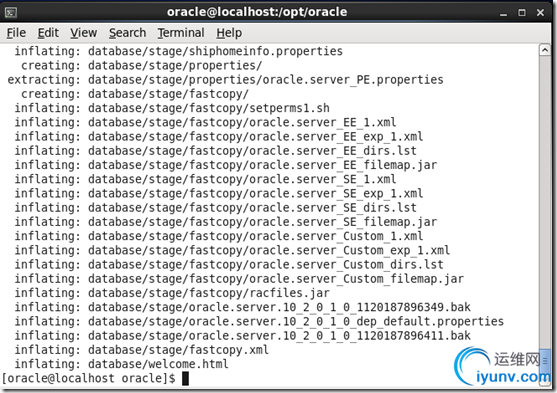Maximize the terminal window
Viewport: 557px width, 393px height.
point(522,13)
